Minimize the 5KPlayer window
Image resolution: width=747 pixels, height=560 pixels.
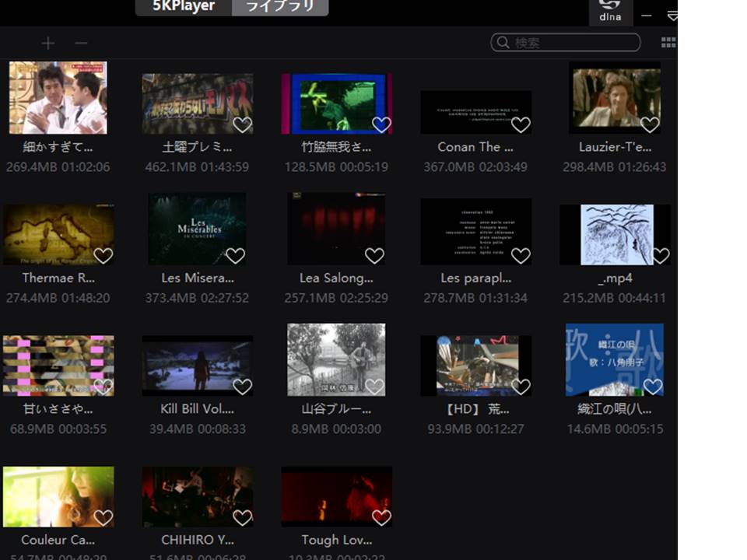(x=647, y=16)
